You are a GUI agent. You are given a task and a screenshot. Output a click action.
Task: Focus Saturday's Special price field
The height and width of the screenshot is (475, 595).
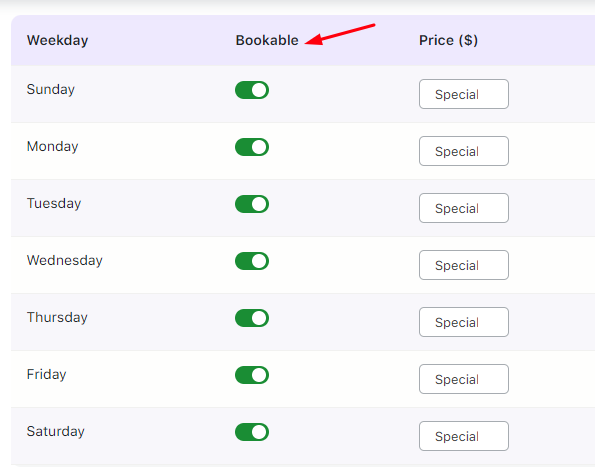[x=464, y=436]
